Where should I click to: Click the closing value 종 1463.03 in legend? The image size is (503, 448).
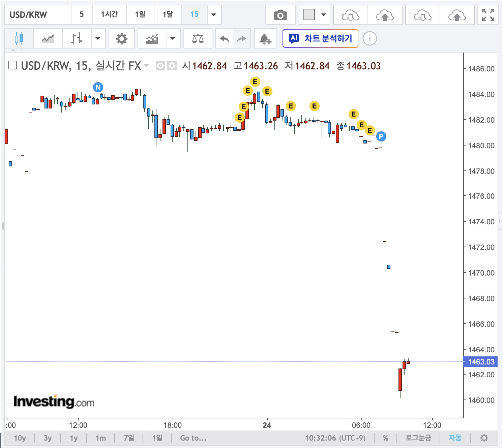click(359, 66)
